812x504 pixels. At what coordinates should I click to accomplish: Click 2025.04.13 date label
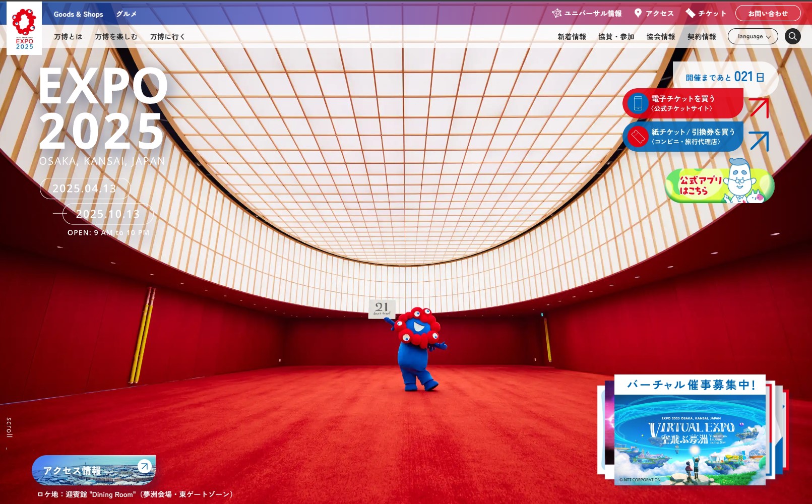85,188
